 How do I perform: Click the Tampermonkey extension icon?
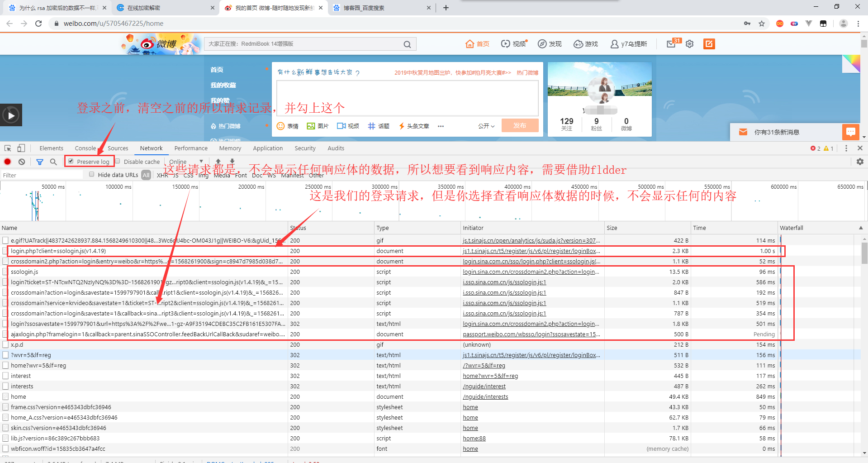coord(823,24)
